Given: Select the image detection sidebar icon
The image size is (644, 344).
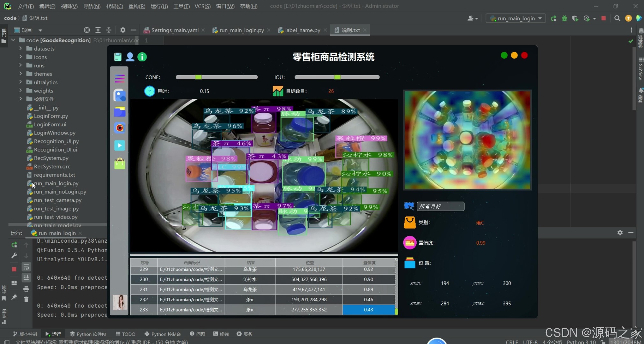Looking at the screenshot, I should tap(120, 96).
